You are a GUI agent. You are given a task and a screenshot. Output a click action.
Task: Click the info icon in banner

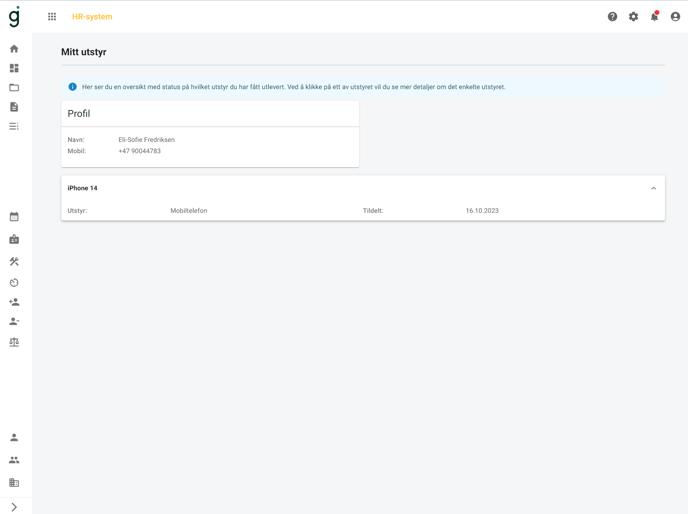coord(72,87)
